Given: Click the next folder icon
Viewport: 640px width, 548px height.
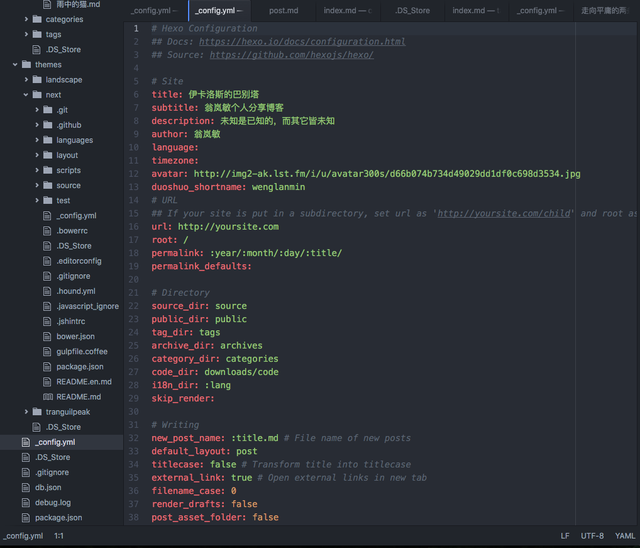Looking at the screenshot, I should pyautogui.click(x=37, y=95).
